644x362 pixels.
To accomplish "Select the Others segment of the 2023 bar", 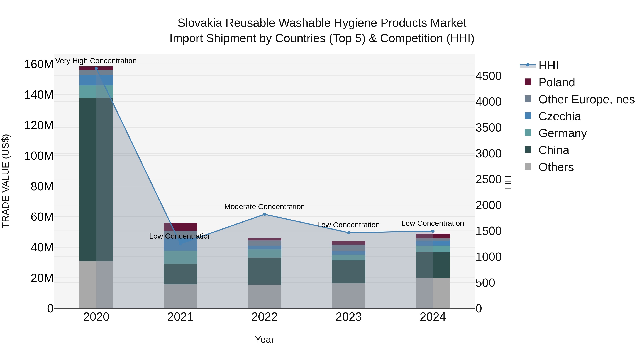I will [x=349, y=296].
